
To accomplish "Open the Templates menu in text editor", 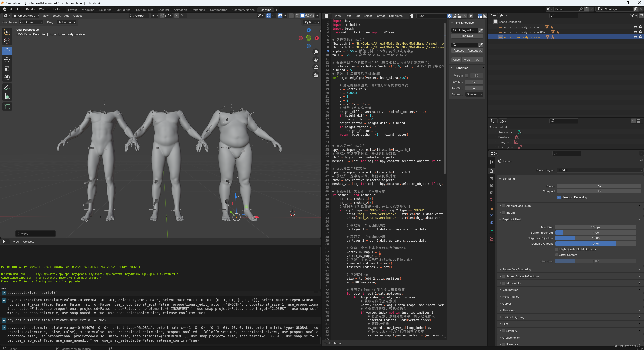I will point(395,16).
